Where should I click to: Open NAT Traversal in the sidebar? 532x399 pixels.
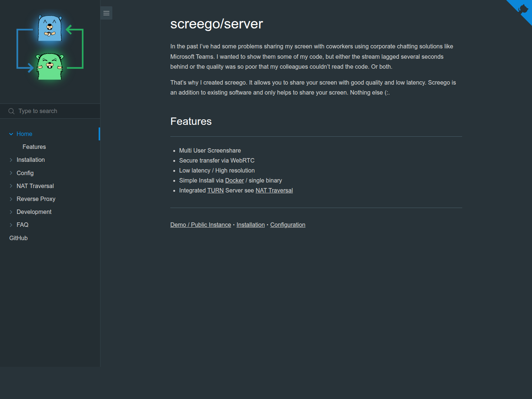coord(35,186)
